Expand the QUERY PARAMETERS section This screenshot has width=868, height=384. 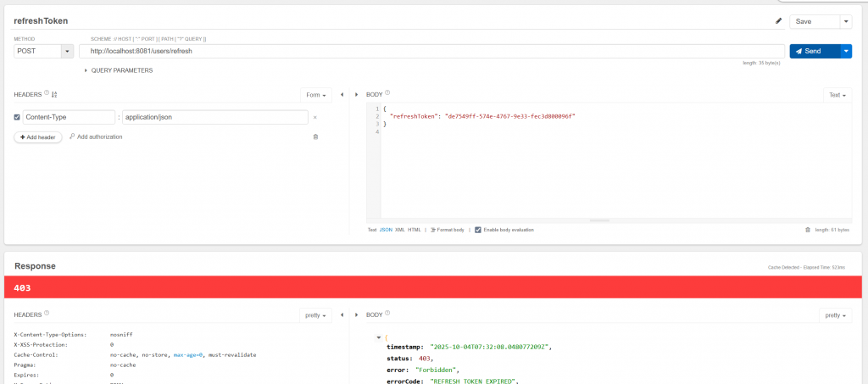(118, 70)
